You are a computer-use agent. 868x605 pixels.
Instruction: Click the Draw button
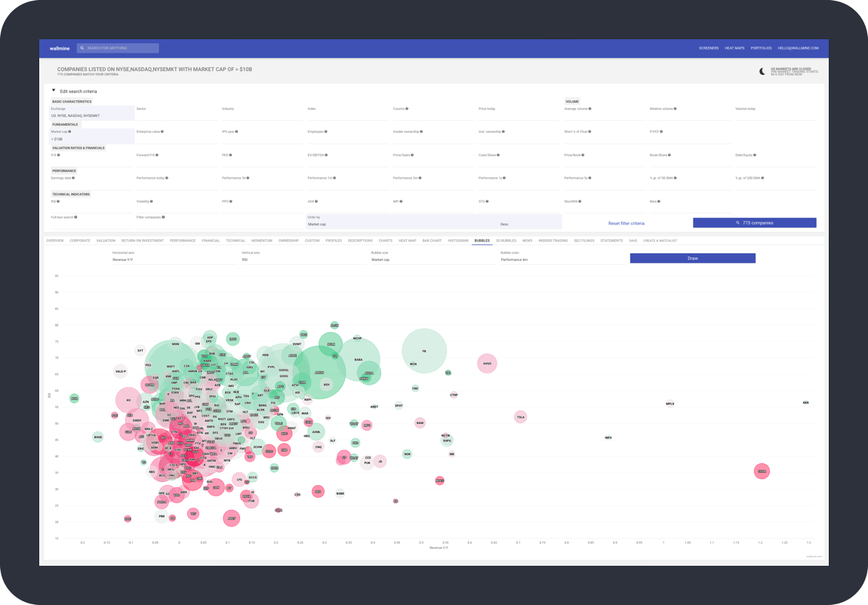(x=693, y=258)
